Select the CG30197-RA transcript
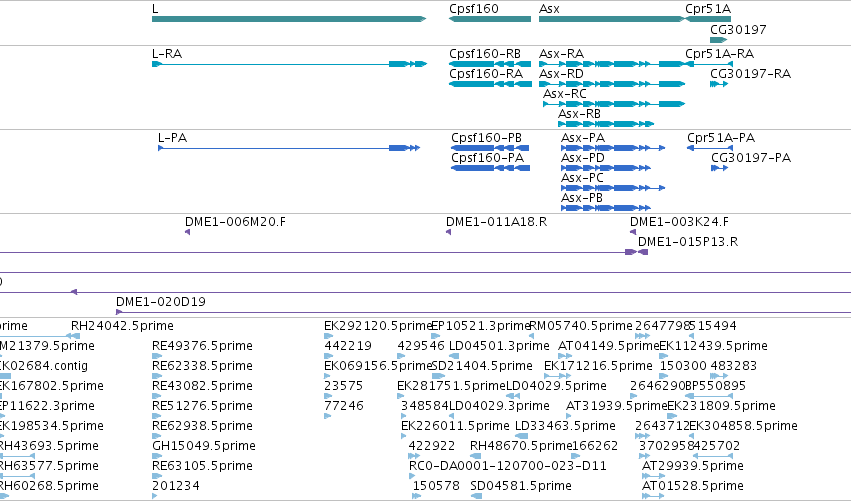851x501 pixels. click(x=719, y=84)
